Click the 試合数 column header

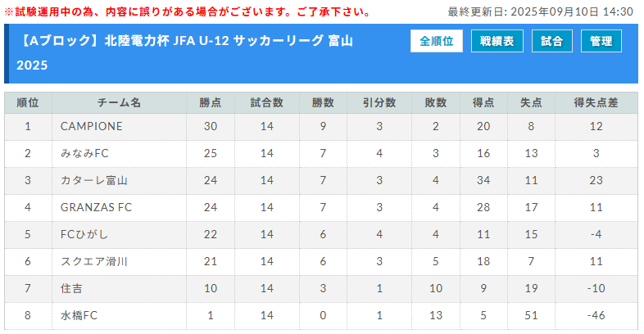(x=267, y=102)
